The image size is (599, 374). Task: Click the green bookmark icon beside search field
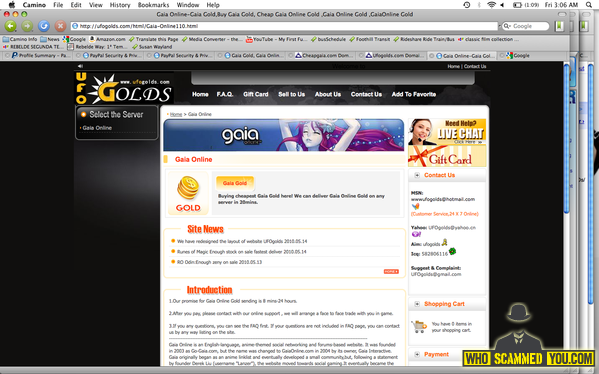(x=559, y=26)
